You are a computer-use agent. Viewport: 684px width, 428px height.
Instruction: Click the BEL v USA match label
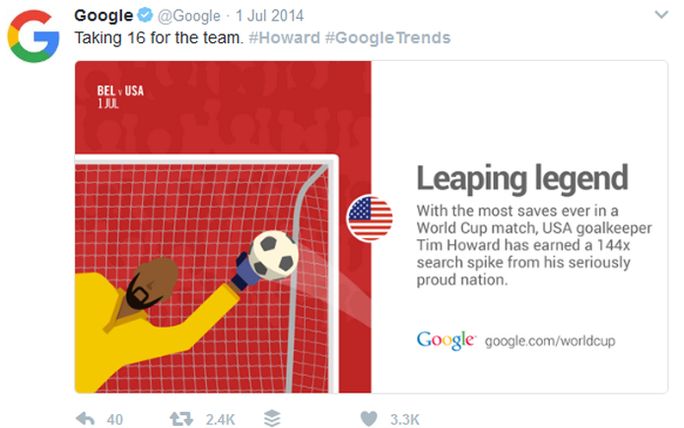[x=120, y=91]
